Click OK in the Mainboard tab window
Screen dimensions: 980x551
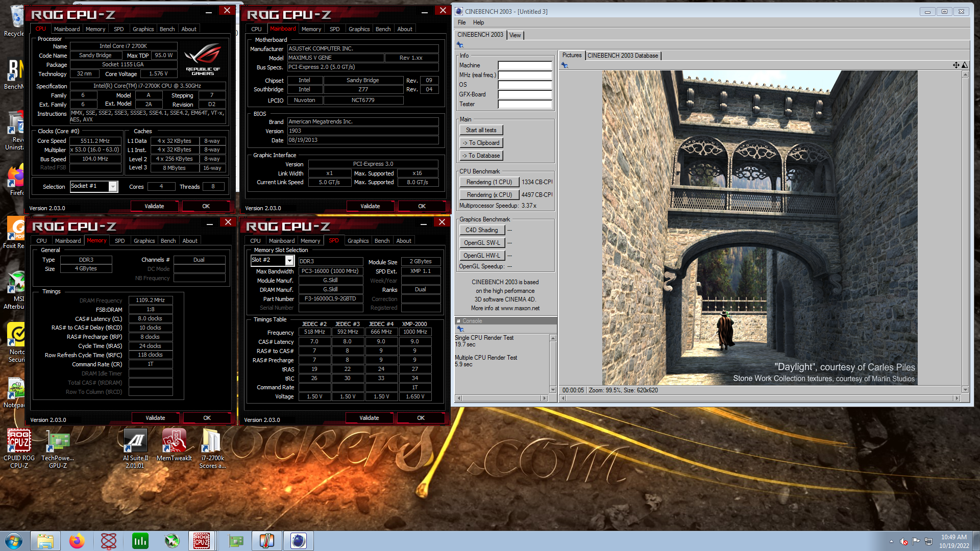coord(422,206)
